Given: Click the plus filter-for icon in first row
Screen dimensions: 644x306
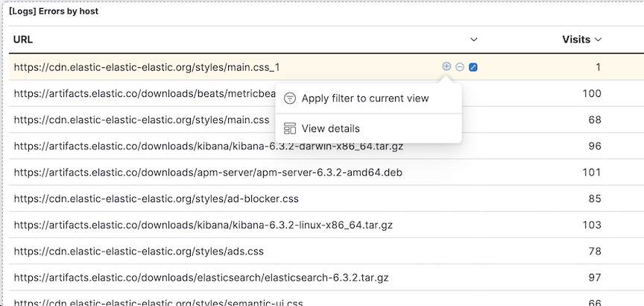Looking at the screenshot, I should (446, 66).
